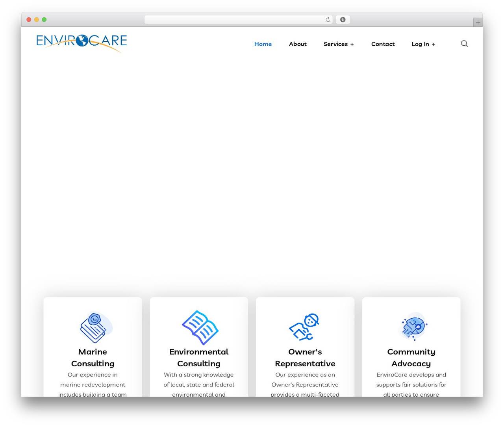Visit the Owner's Representative heading
The height and width of the screenshot is (427, 504).
tap(305, 358)
